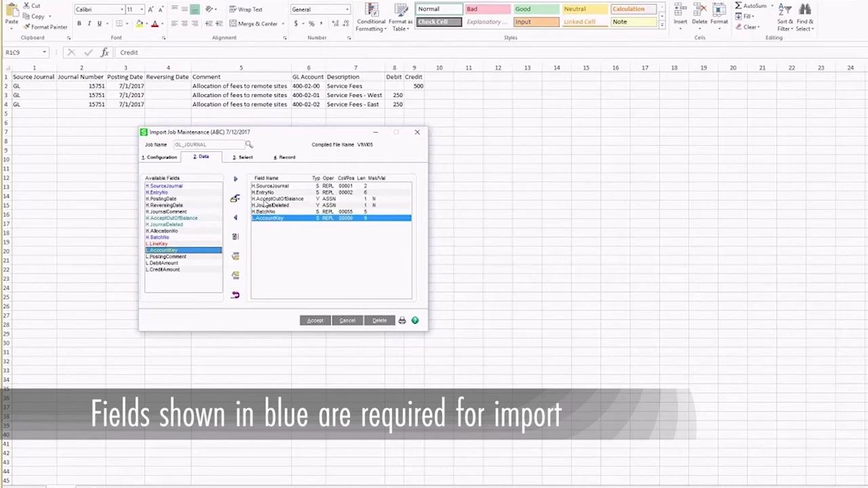Click the dialog Delete button
Viewport: 868px width, 488px height.
click(x=379, y=321)
